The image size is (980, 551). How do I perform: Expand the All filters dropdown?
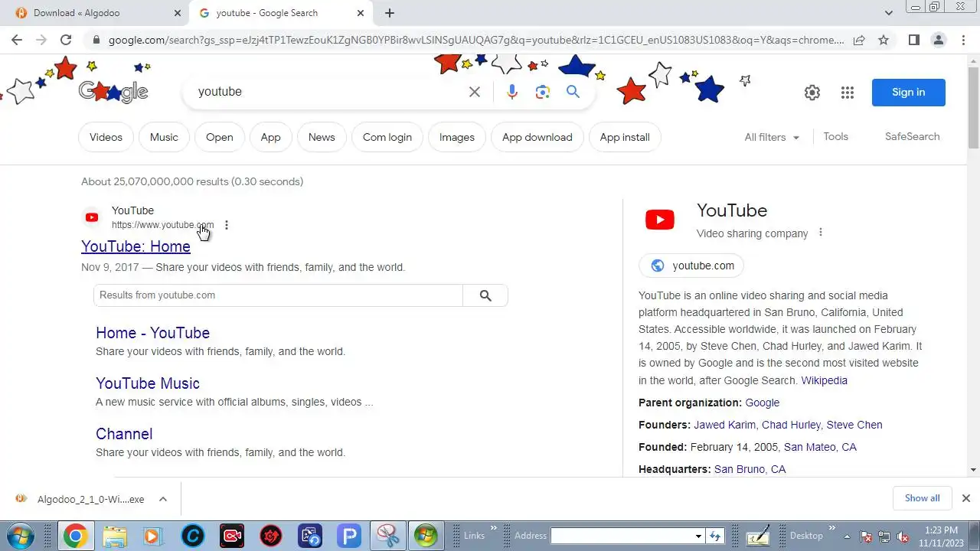click(772, 137)
